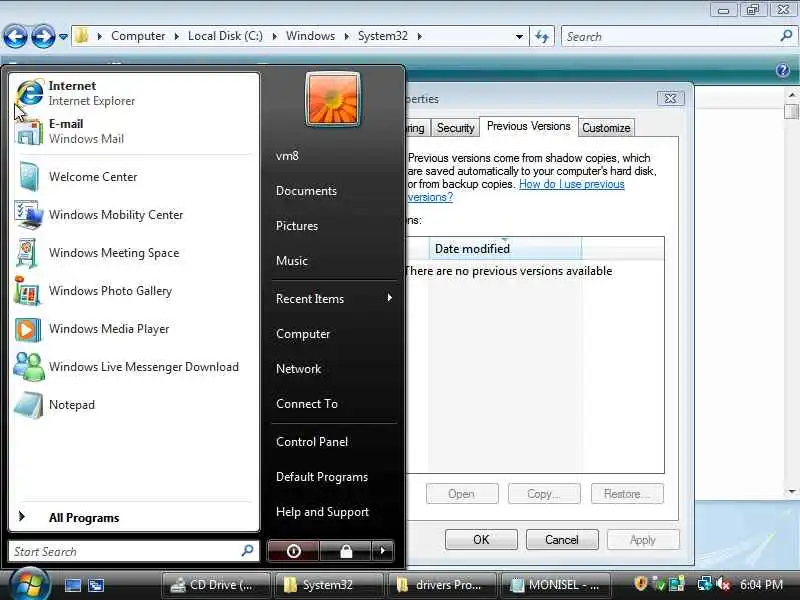Viewport: 800px width, 600px height.
Task: Click the security shield tray icon
Action: [640, 584]
